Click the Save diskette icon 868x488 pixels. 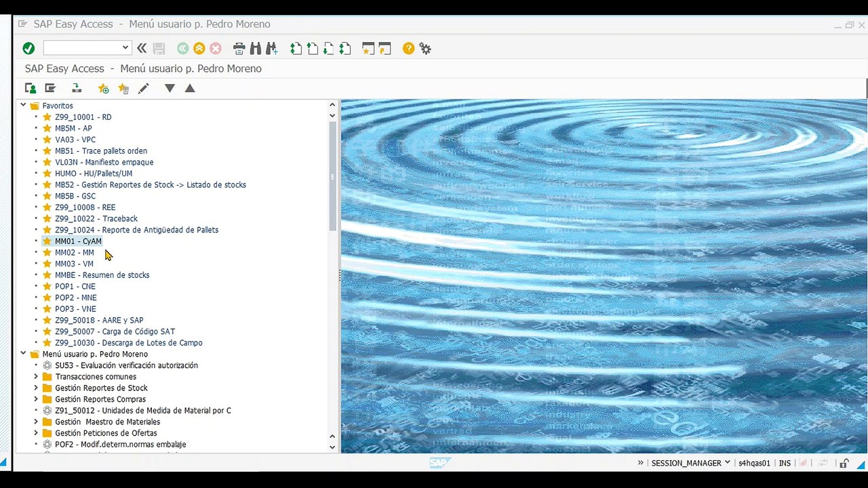(x=159, y=48)
